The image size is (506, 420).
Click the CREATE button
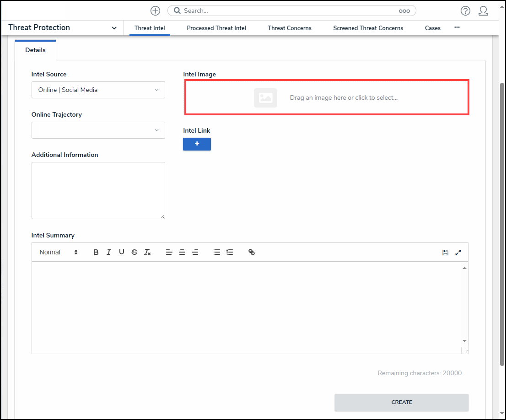(x=401, y=402)
